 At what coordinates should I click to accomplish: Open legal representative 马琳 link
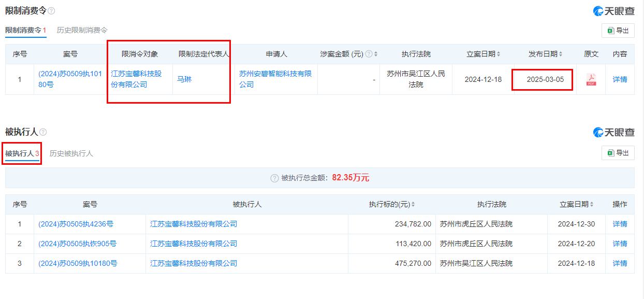[x=184, y=80]
